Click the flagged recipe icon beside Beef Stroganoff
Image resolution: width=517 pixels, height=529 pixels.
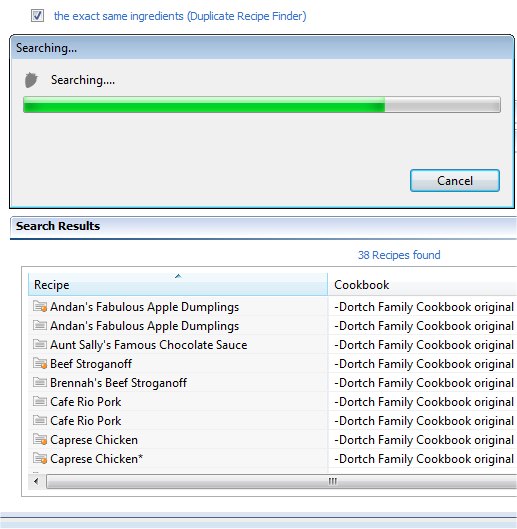(x=40, y=364)
